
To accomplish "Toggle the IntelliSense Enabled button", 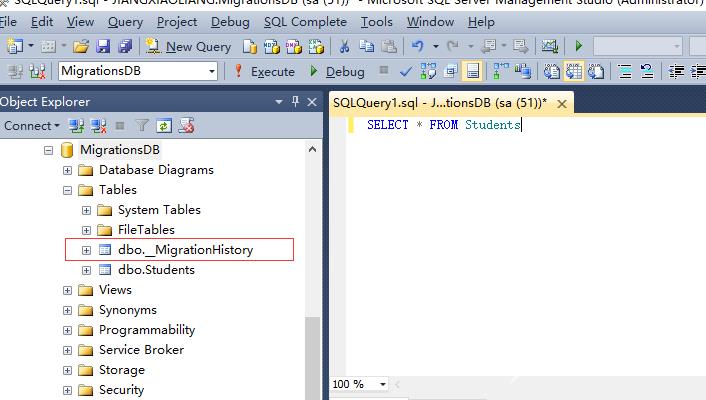I will point(472,71).
